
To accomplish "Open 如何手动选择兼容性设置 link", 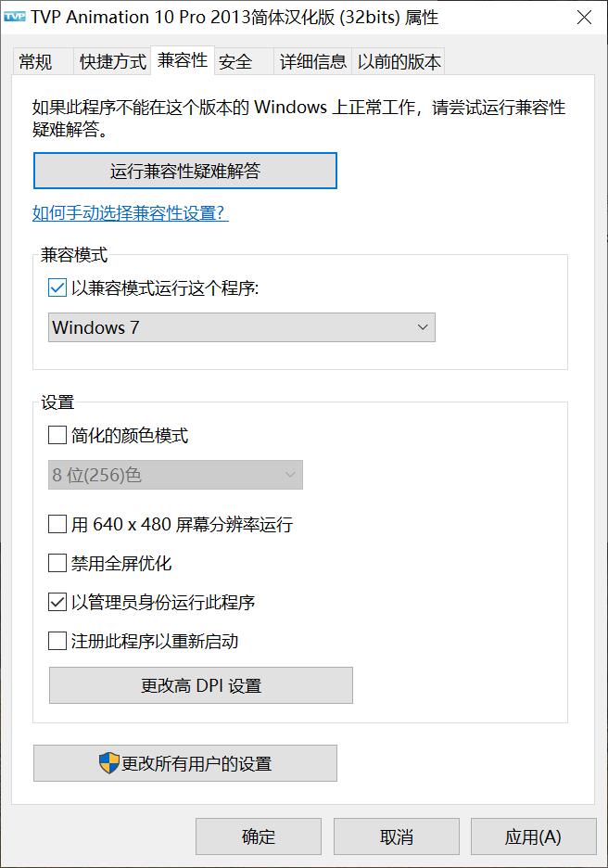I will (130, 214).
